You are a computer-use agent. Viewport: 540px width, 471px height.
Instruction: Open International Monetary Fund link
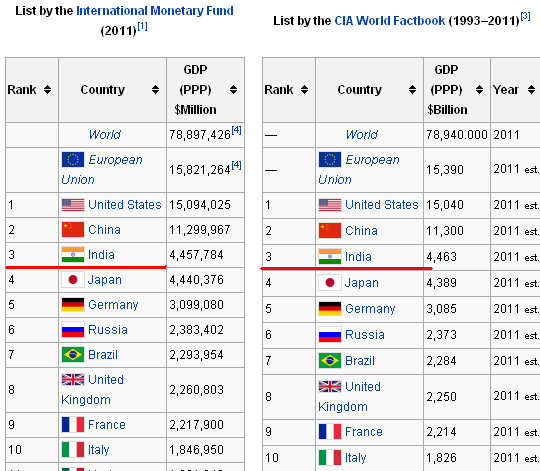coord(155,11)
